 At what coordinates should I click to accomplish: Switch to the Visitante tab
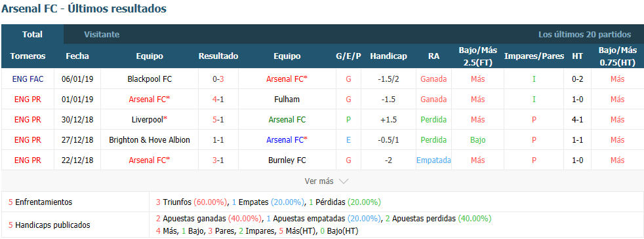(102, 35)
